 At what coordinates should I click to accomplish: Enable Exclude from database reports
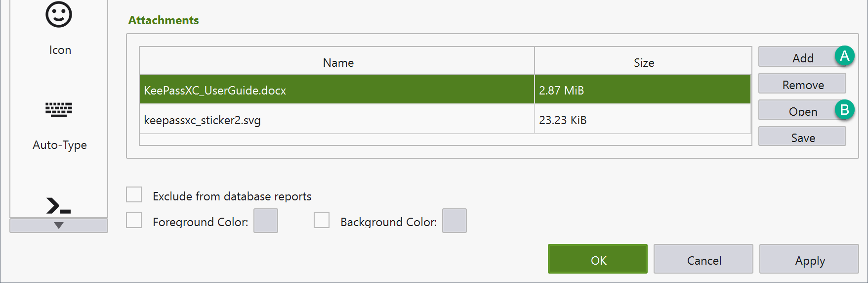click(134, 195)
